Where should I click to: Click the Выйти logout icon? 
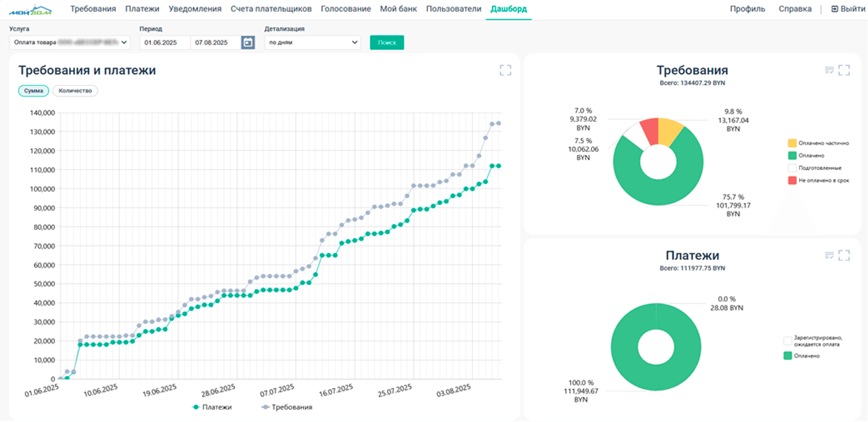pyautogui.click(x=834, y=9)
